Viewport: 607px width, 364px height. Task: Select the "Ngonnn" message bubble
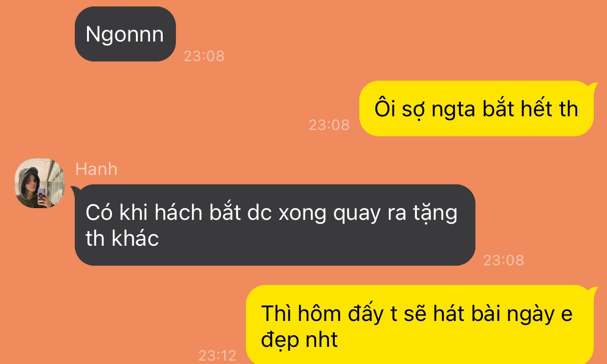pyautogui.click(x=125, y=34)
